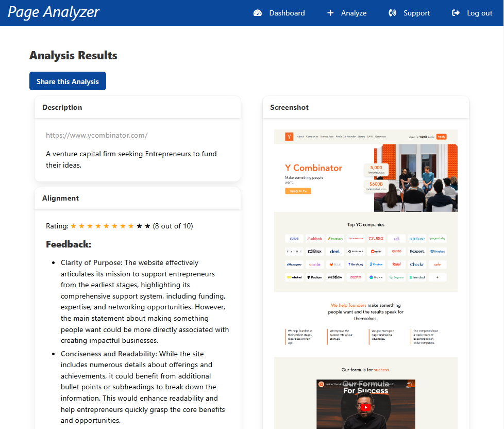Click the coinbase logo tile
Image resolution: width=504 pixels, height=429 pixels.
pyautogui.click(x=417, y=239)
